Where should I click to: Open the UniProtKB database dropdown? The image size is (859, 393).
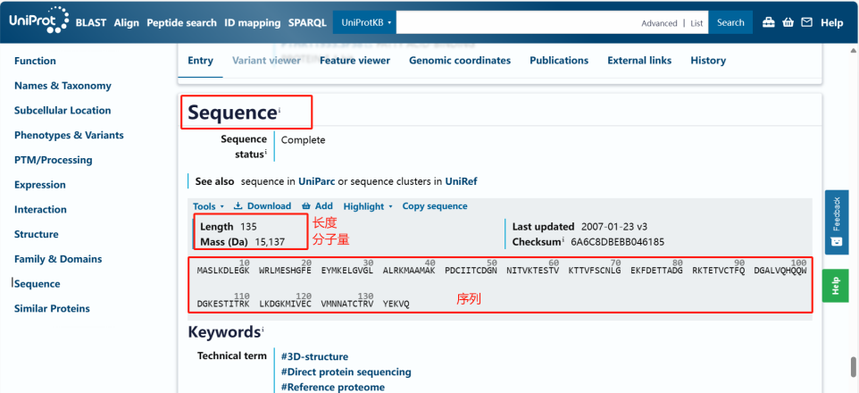click(364, 22)
